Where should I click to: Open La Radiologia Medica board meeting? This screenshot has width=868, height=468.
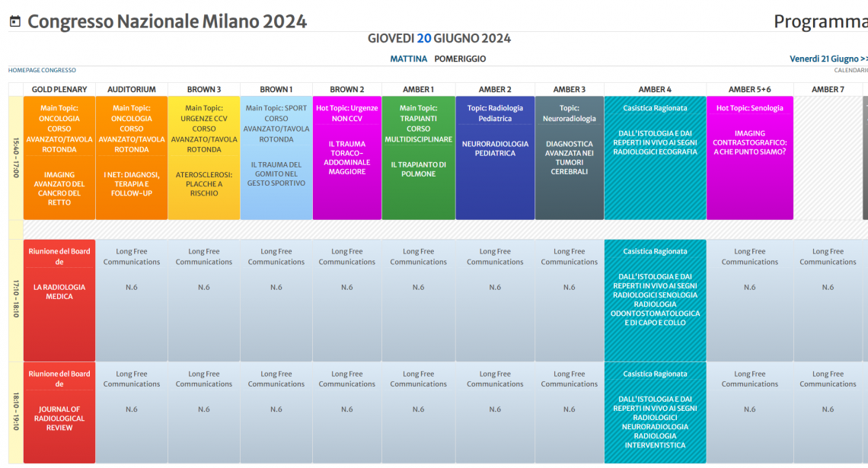[59, 291]
